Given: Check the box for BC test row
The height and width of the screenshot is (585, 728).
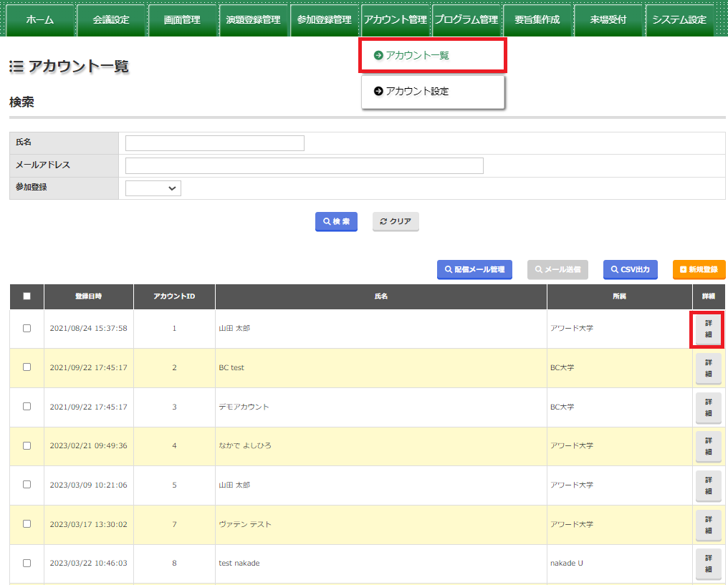Looking at the screenshot, I should click(x=27, y=367).
